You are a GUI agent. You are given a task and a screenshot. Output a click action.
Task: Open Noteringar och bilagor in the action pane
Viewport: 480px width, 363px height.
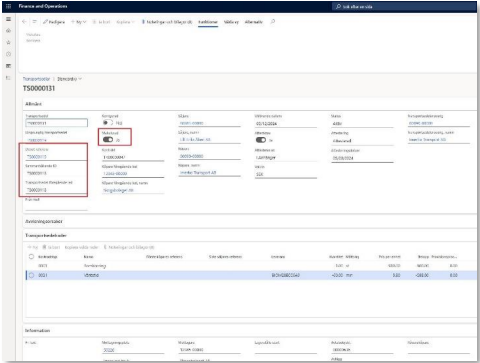167,22
